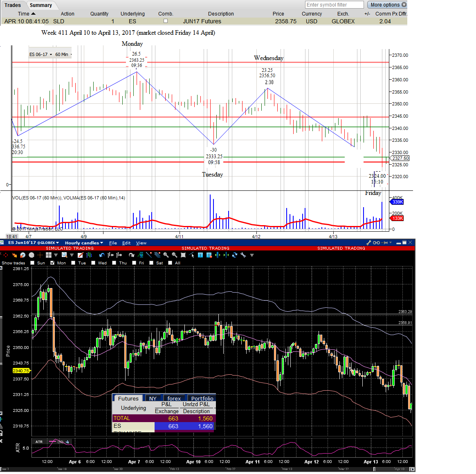476x474 pixels.
Task: Click the shift-bars-right arrow icon
Action: click(x=119, y=255)
